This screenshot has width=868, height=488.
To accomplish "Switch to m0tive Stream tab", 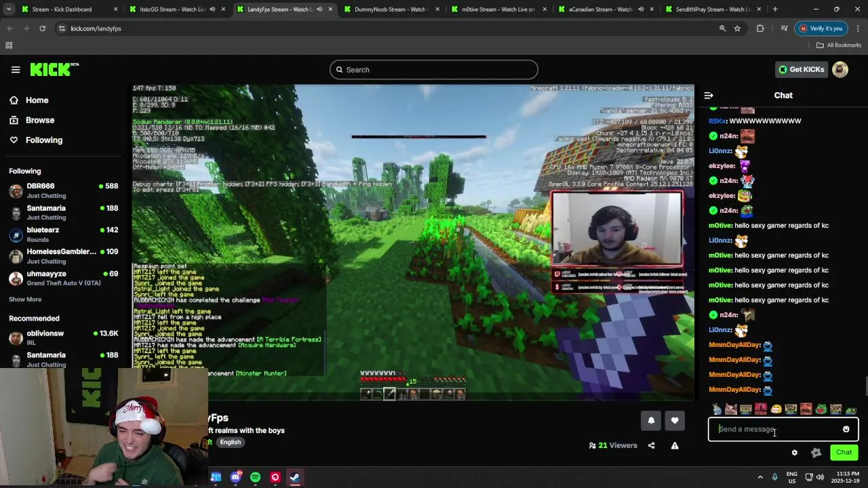I will [498, 9].
